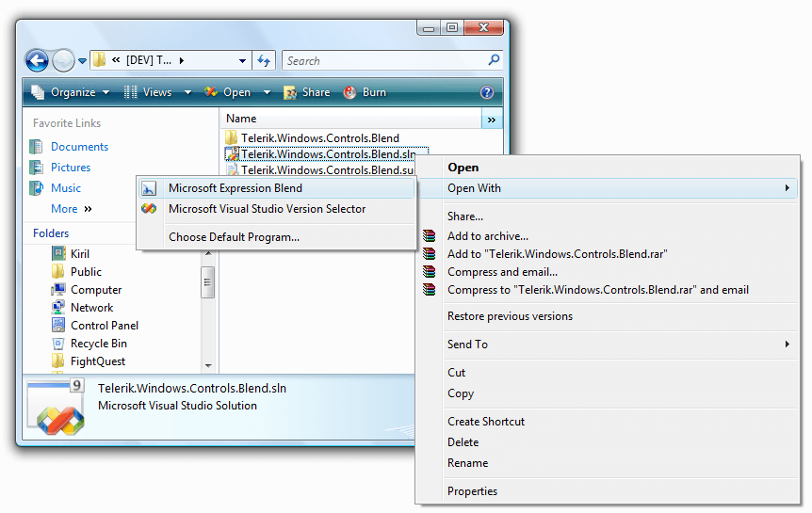Show more columns with the chevron button

click(x=492, y=120)
